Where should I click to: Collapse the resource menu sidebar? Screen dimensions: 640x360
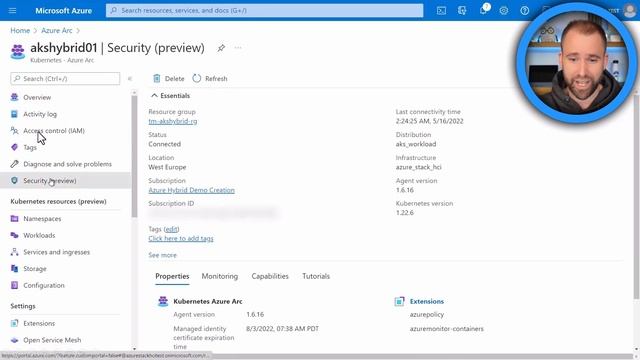[x=130, y=78]
